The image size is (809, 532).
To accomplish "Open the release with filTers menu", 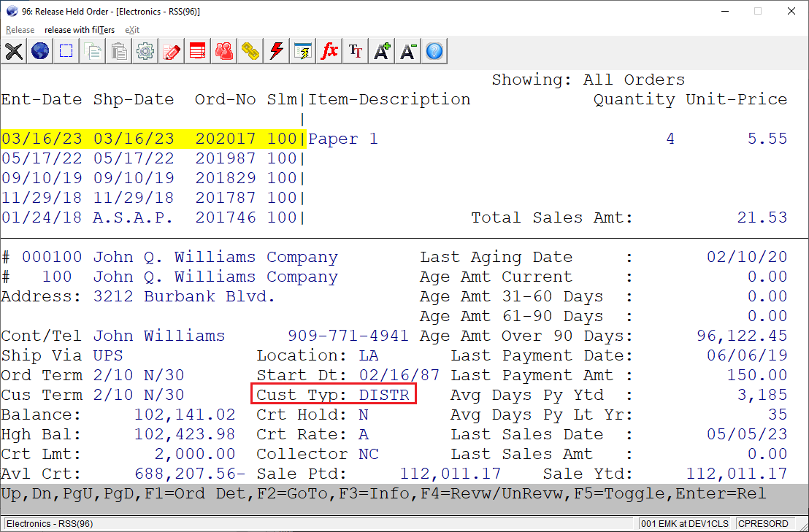I will point(80,30).
